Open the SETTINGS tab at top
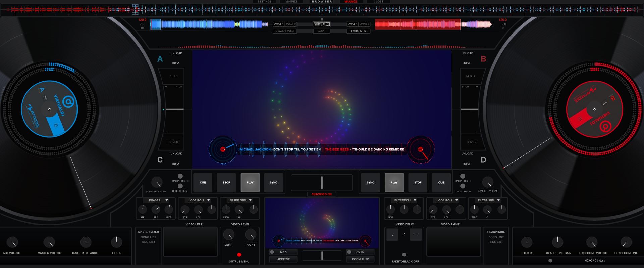 [265, 2]
